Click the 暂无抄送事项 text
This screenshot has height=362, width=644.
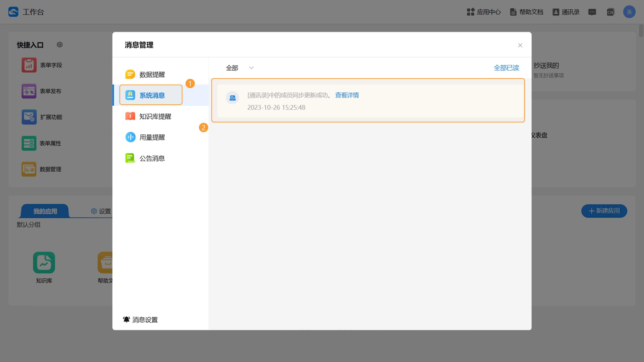tap(549, 75)
